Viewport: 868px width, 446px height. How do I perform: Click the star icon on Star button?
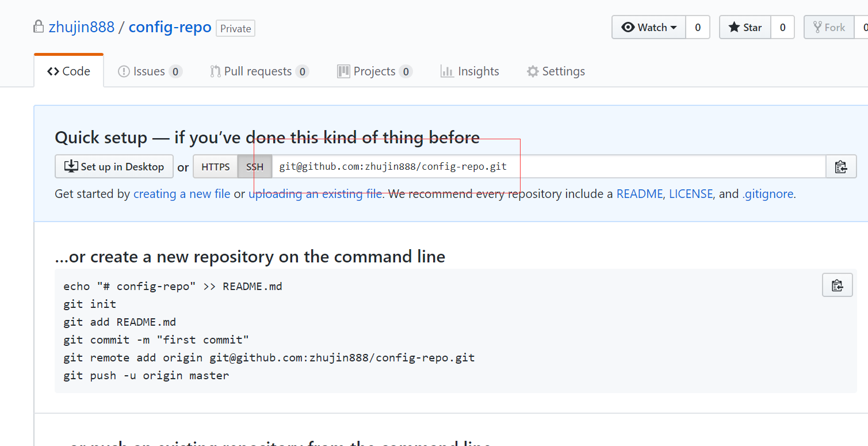pyautogui.click(x=735, y=27)
